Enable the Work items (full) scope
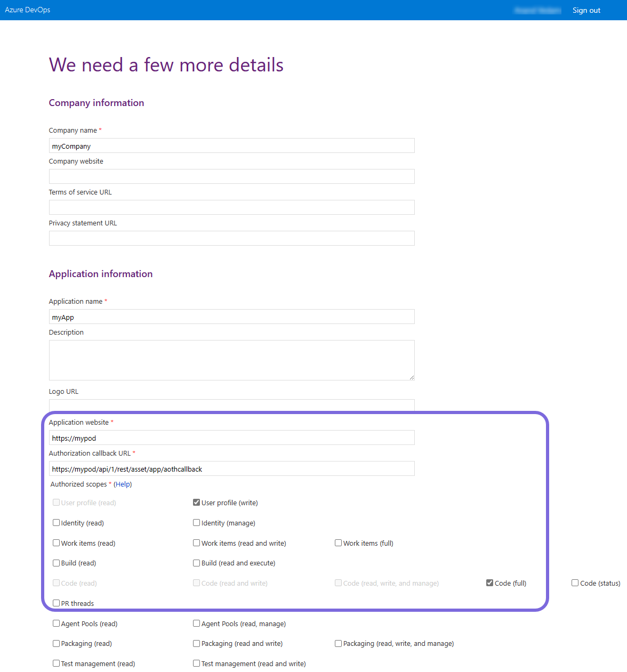Screen dimensions: 627x672 click(338, 543)
